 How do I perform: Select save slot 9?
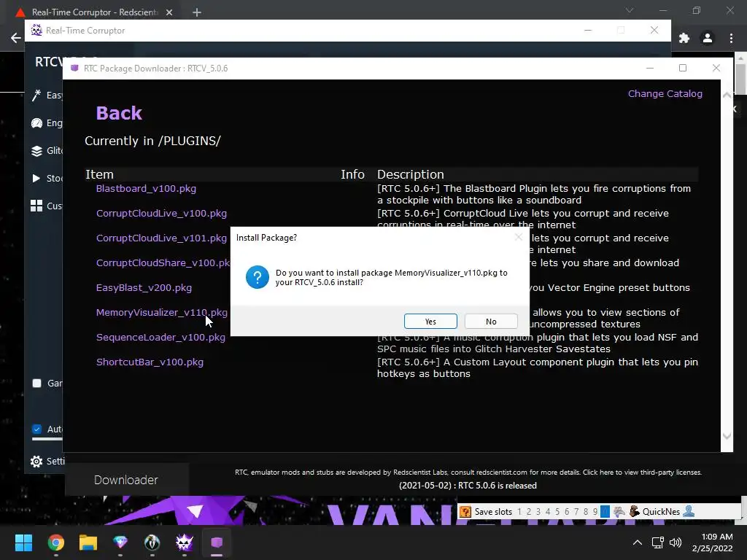pos(595,511)
